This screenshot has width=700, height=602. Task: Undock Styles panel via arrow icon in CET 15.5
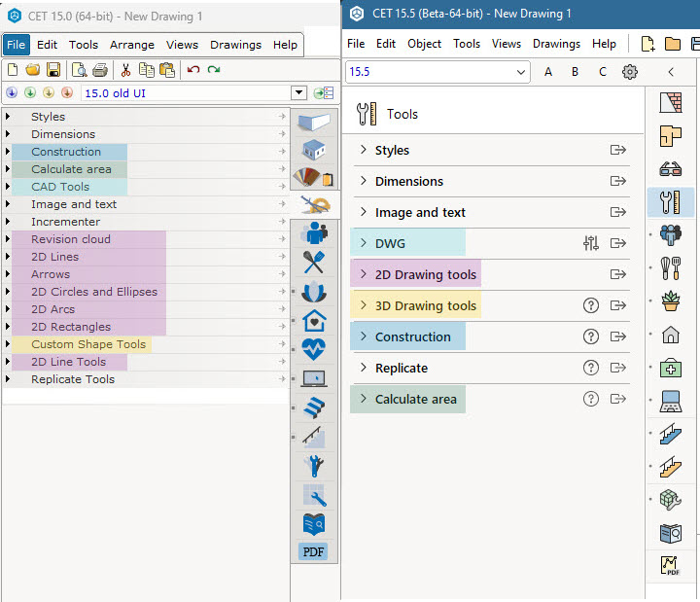[x=618, y=150]
